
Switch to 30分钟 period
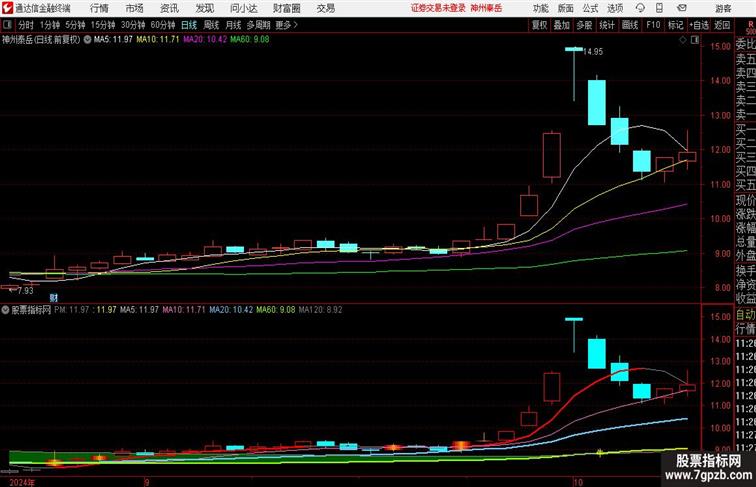tap(133, 25)
